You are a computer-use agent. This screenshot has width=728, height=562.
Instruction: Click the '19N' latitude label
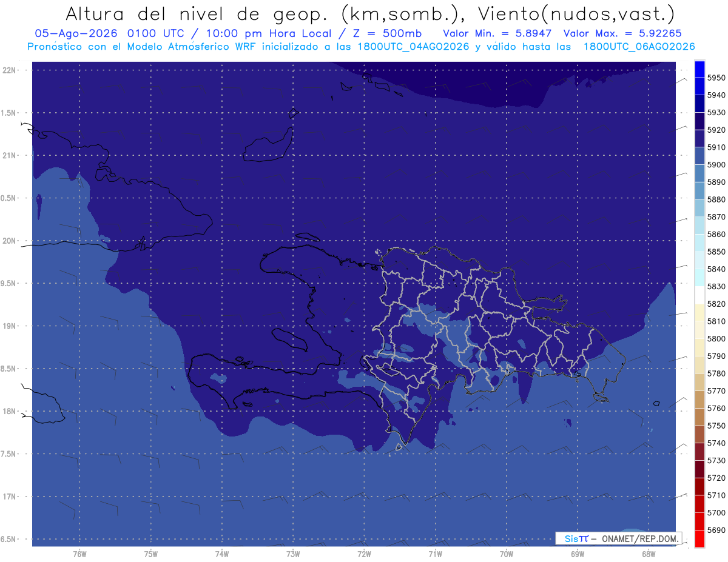coord(9,326)
